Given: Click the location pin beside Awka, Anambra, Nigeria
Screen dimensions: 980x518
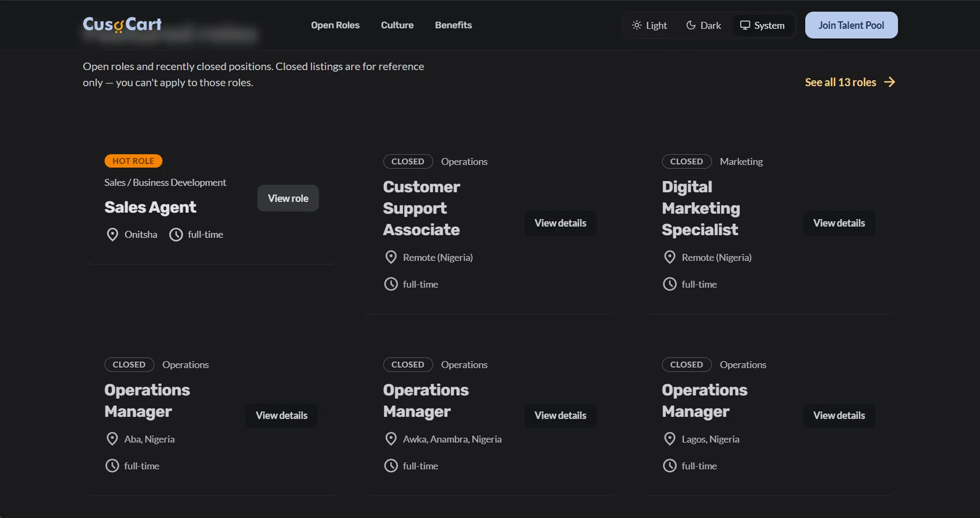Looking at the screenshot, I should click(391, 439).
